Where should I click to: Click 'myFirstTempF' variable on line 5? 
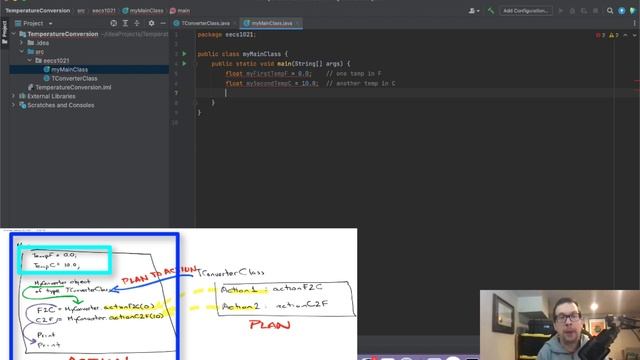pos(267,73)
